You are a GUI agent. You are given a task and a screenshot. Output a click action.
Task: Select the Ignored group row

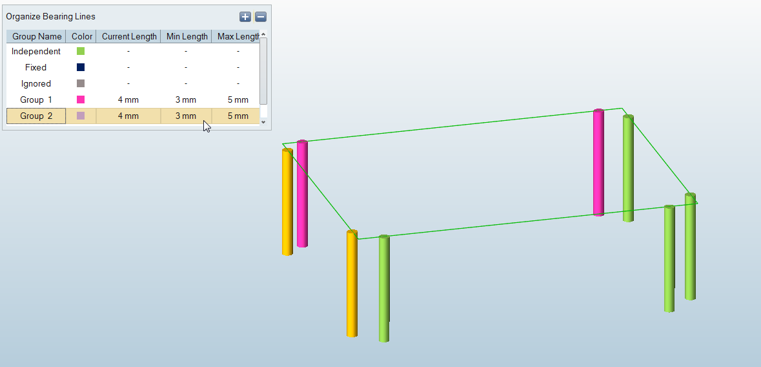tap(133, 83)
